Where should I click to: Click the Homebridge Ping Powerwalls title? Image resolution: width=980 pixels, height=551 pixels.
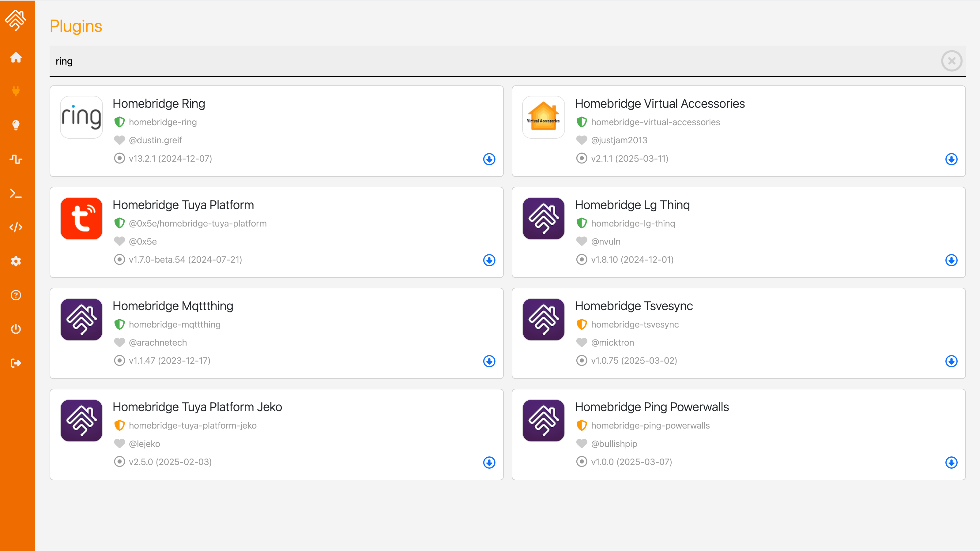click(x=652, y=407)
